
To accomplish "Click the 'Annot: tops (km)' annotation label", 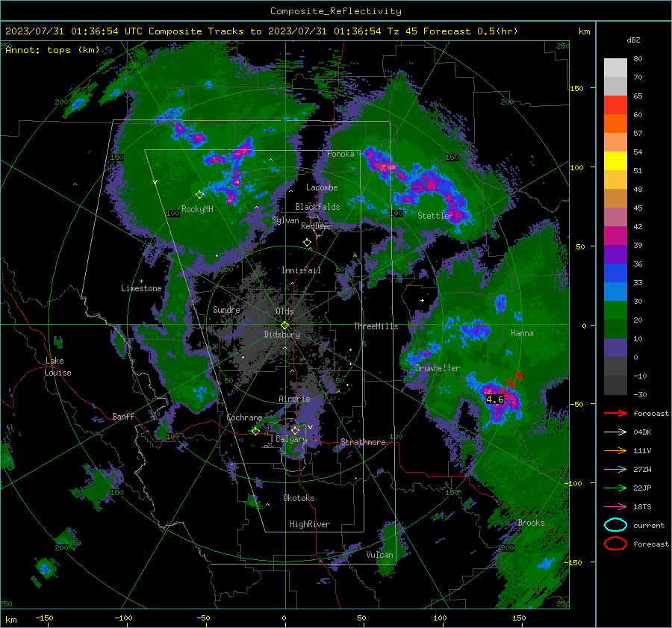I will (52, 50).
